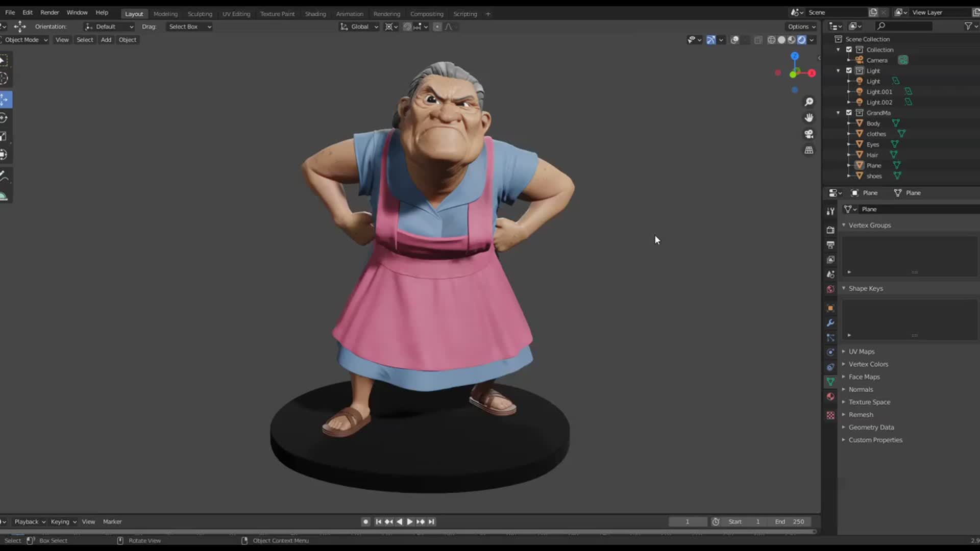This screenshot has width=980, height=551.
Task: Click the Camera object icon in outliner
Action: 860,60
